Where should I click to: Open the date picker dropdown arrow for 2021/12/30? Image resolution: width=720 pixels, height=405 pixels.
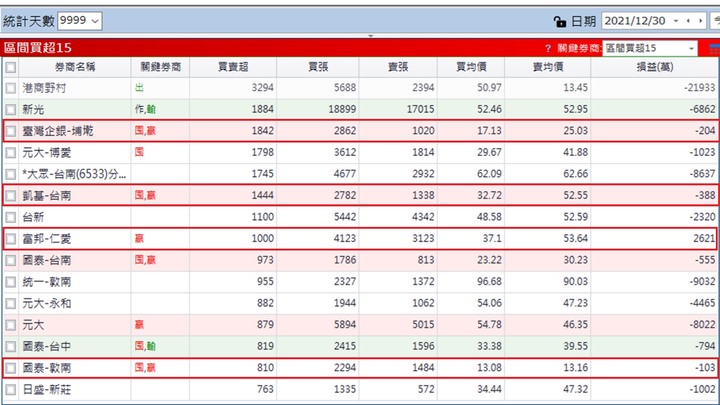click(x=676, y=21)
